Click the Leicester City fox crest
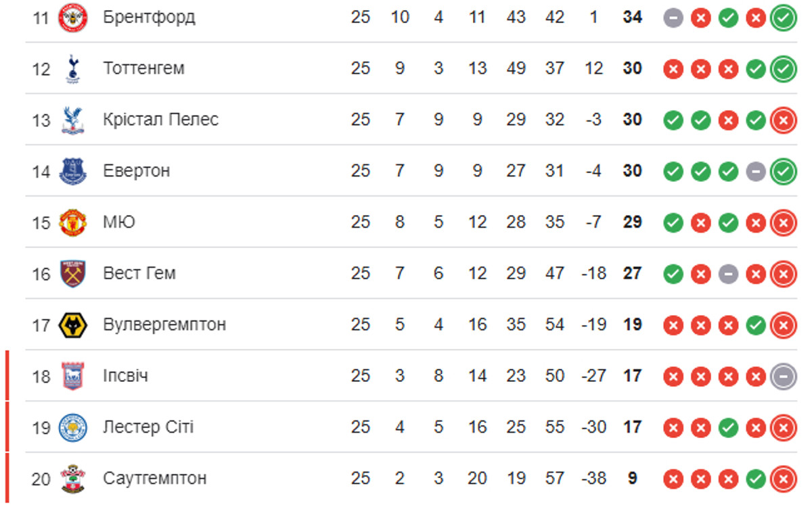The image size is (812, 505). (x=72, y=428)
